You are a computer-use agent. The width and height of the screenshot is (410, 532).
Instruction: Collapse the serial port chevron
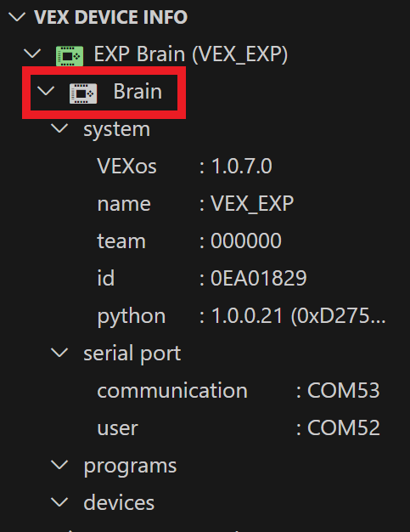pos(59,353)
